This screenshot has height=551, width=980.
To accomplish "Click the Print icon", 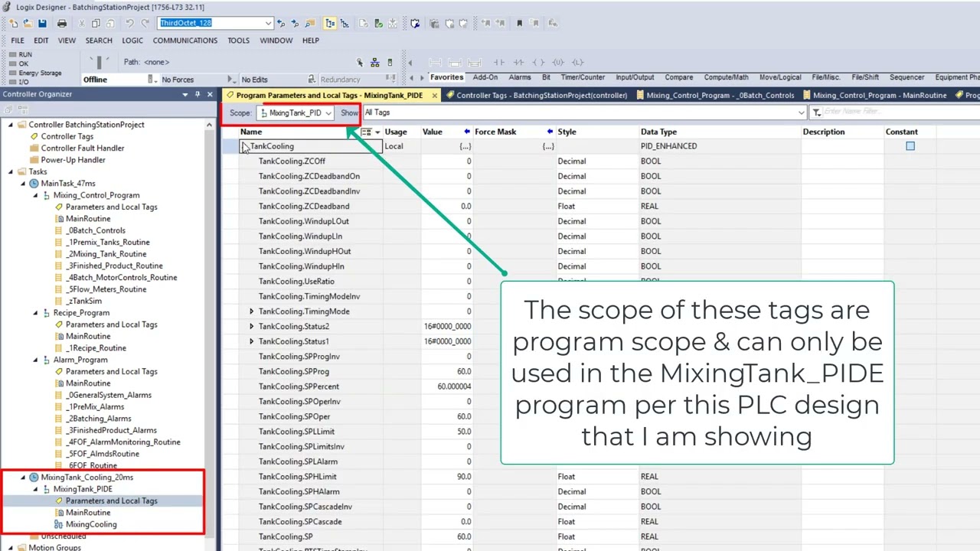I will point(62,23).
